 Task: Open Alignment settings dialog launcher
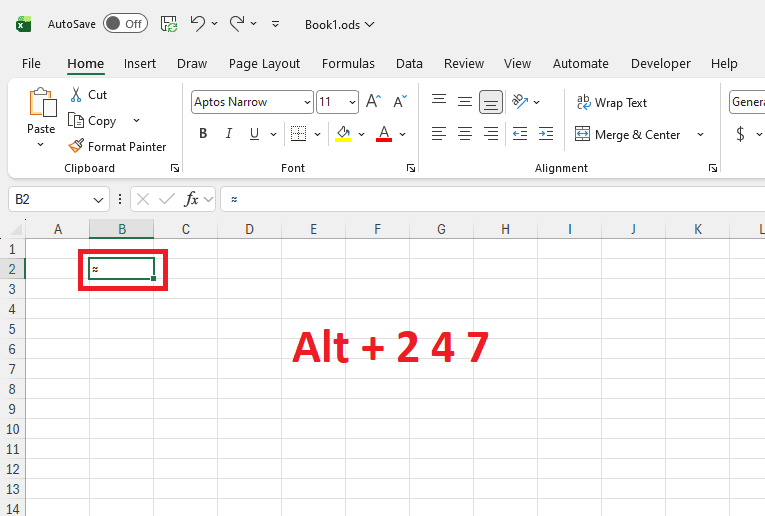click(713, 168)
